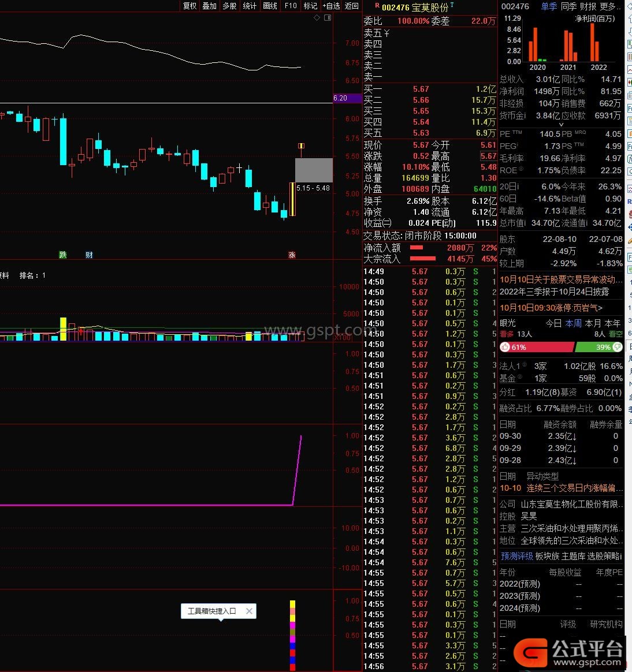Click the 分红 1.19亿(8) value

tap(542, 392)
